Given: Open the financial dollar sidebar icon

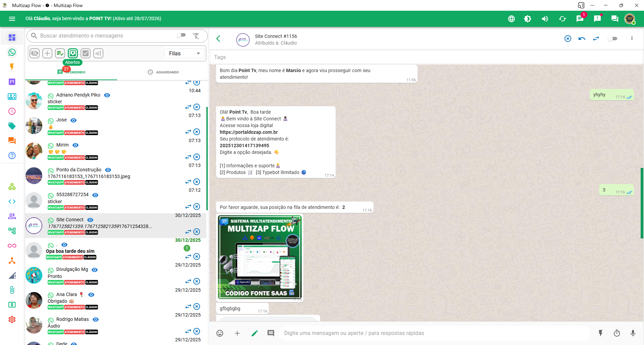Looking at the screenshot, I should click(12, 305).
